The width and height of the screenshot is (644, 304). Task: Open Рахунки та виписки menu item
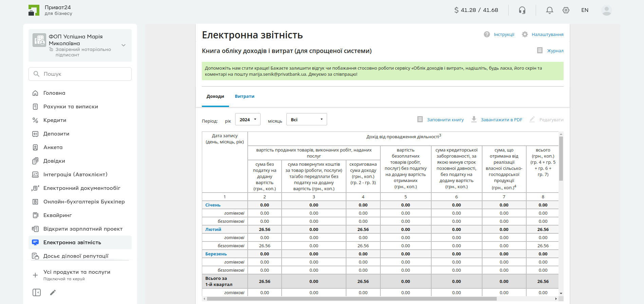point(71,107)
